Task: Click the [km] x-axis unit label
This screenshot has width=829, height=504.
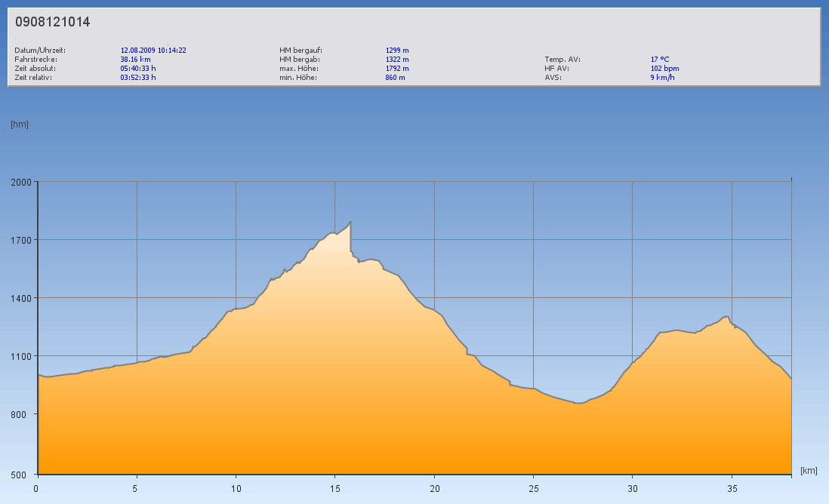Action: coord(809,471)
